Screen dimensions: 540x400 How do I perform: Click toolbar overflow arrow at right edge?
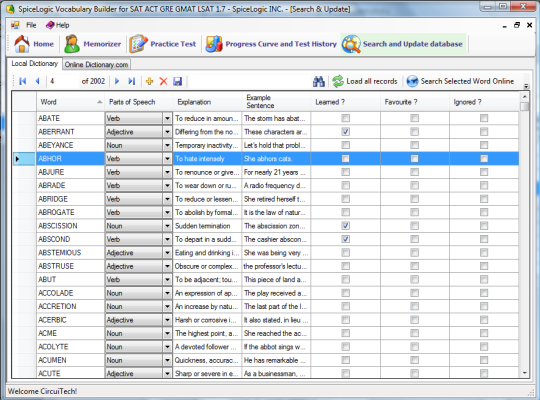[526, 86]
